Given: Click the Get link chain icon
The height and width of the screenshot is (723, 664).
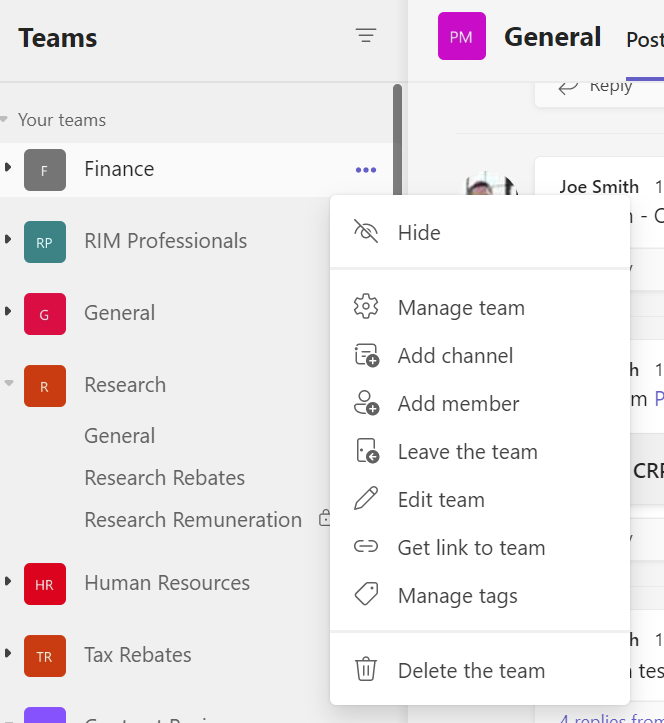Looking at the screenshot, I should [x=366, y=546].
